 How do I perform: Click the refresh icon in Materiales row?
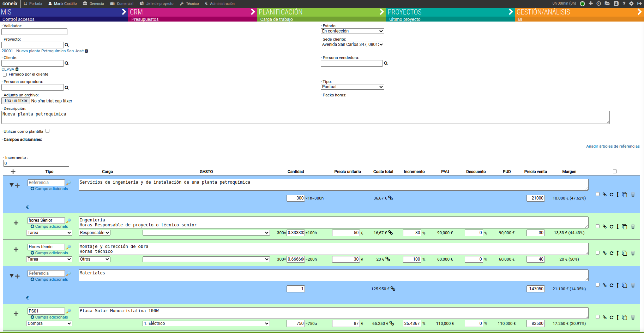612,285
